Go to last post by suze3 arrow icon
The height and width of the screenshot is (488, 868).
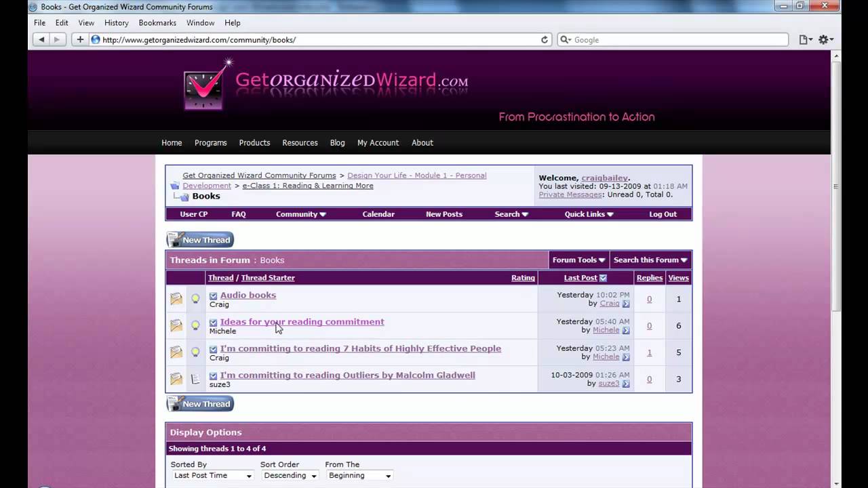coord(626,384)
